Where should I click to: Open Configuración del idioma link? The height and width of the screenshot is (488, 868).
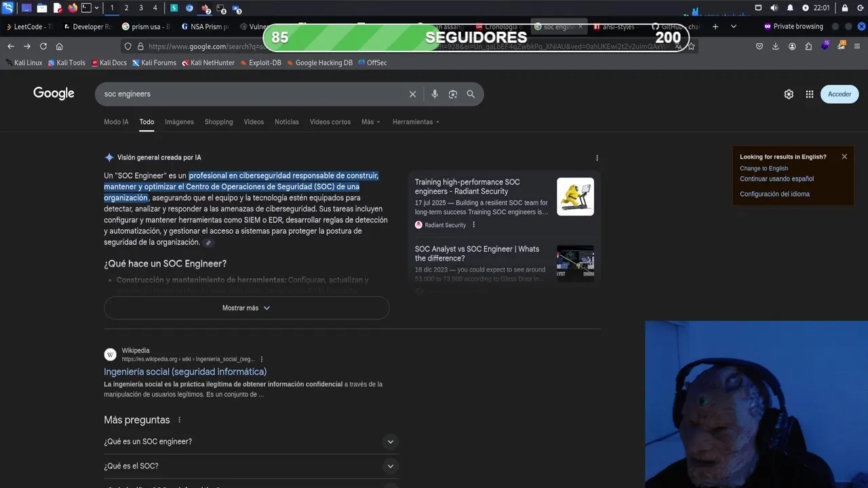[x=774, y=194]
